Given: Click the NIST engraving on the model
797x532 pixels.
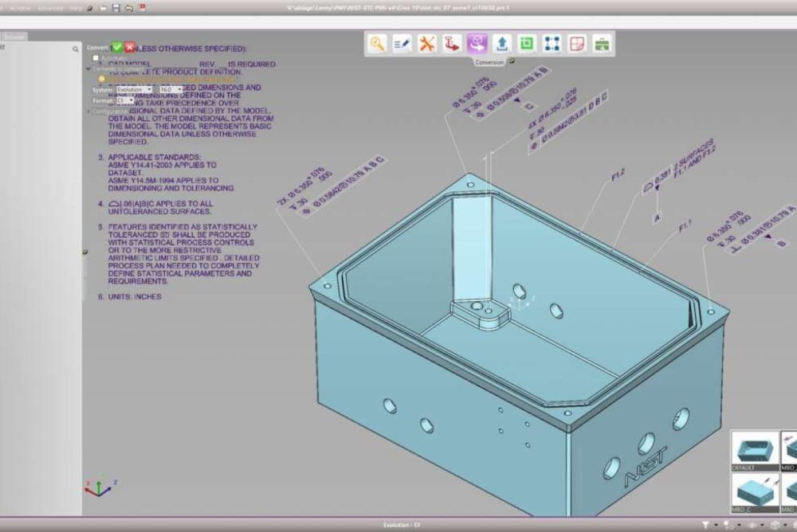Looking at the screenshot, I should [x=646, y=467].
